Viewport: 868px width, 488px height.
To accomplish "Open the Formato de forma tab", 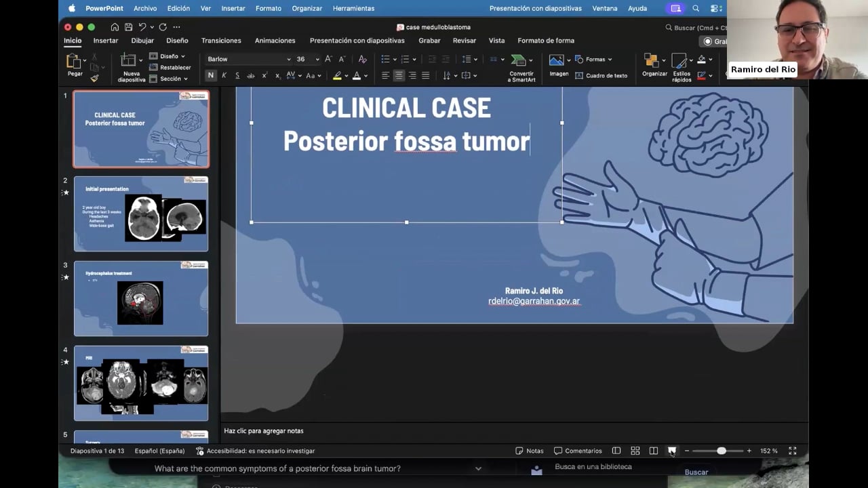I will (546, 41).
